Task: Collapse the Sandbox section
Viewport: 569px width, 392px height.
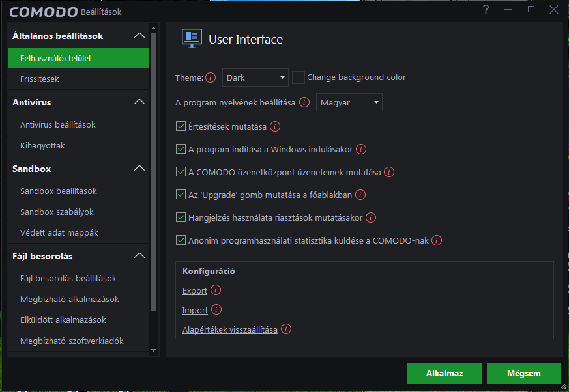Action: point(139,168)
